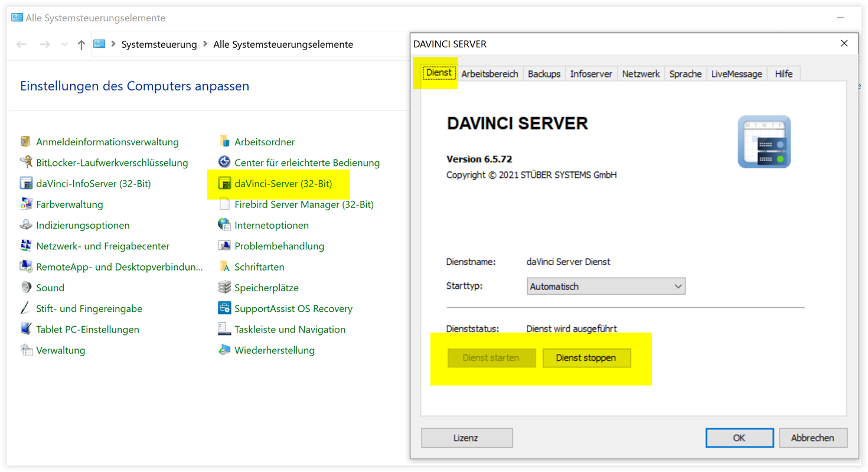Open the Starttyp dropdown showing Automatisch
Image resolution: width=868 pixels, height=472 pixels.
pyautogui.click(x=606, y=286)
